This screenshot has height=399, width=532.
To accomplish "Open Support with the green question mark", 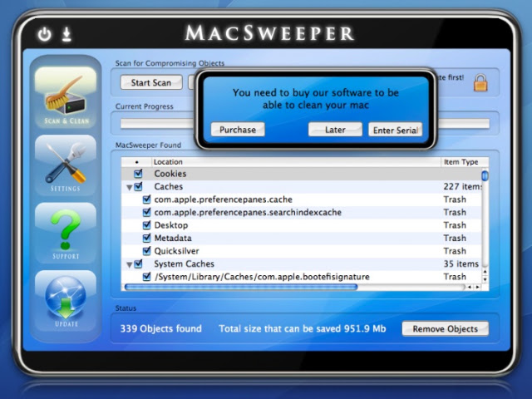I will point(66,233).
